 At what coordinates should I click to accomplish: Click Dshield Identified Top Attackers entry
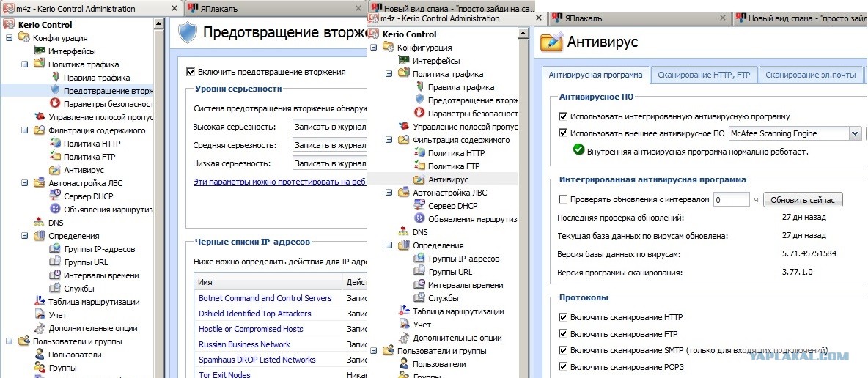[x=255, y=314]
